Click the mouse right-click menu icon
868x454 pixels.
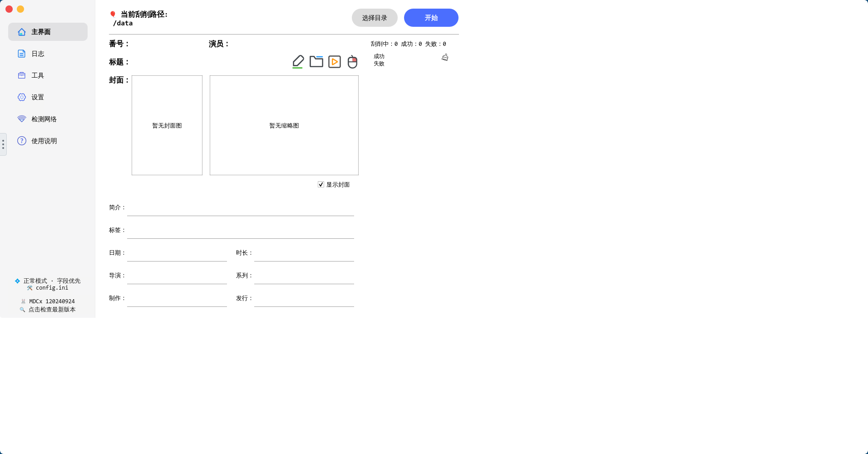click(352, 62)
